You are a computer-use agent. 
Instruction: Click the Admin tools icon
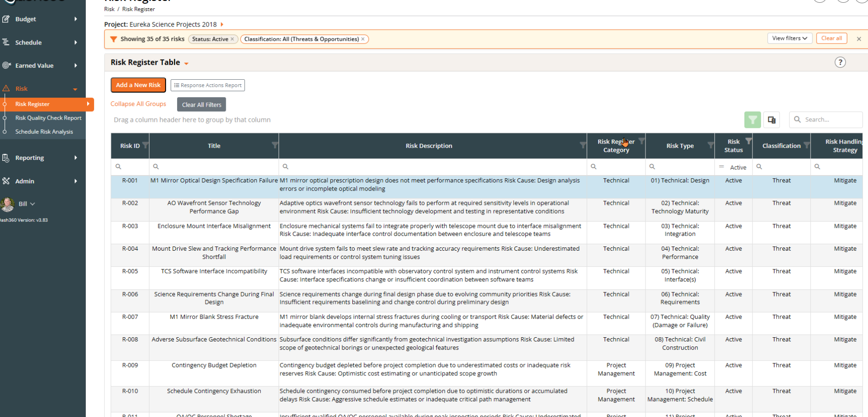coord(6,181)
